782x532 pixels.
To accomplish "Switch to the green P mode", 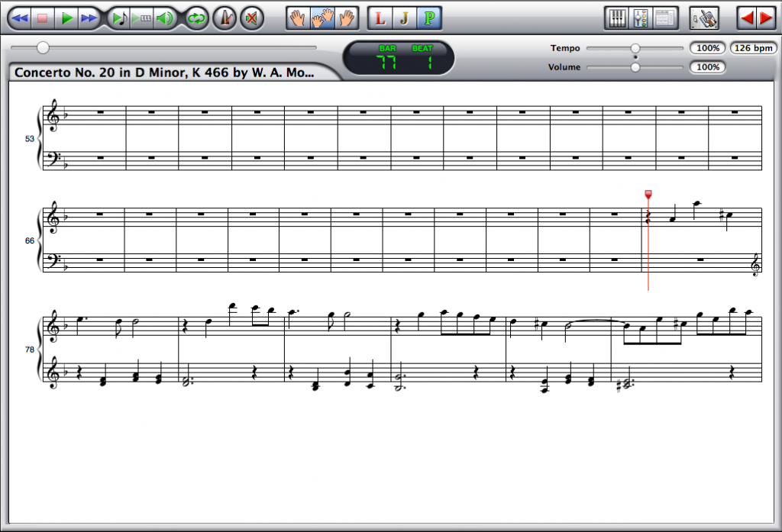I will pyautogui.click(x=429, y=18).
